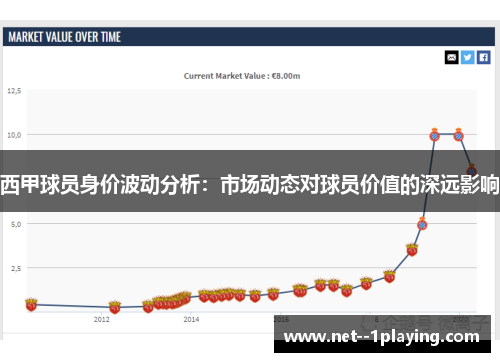Click the 10,0 y-axis label
This screenshot has height=362, width=500.
(14, 135)
